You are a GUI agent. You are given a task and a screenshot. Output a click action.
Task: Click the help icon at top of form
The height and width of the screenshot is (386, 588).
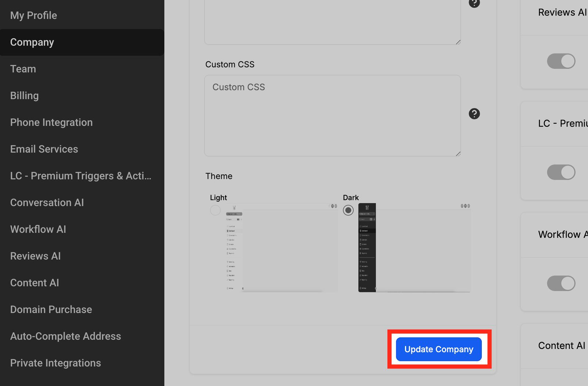(x=474, y=3)
